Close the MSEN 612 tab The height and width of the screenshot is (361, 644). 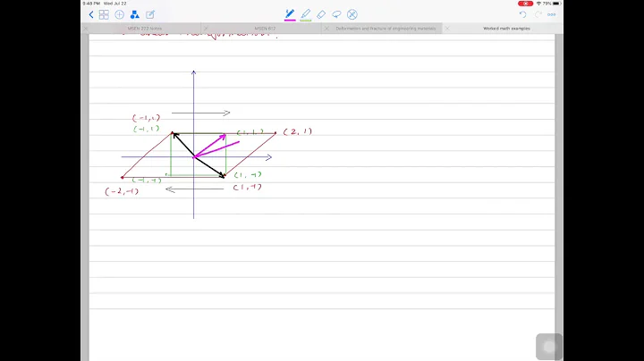(x=207, y=29)
